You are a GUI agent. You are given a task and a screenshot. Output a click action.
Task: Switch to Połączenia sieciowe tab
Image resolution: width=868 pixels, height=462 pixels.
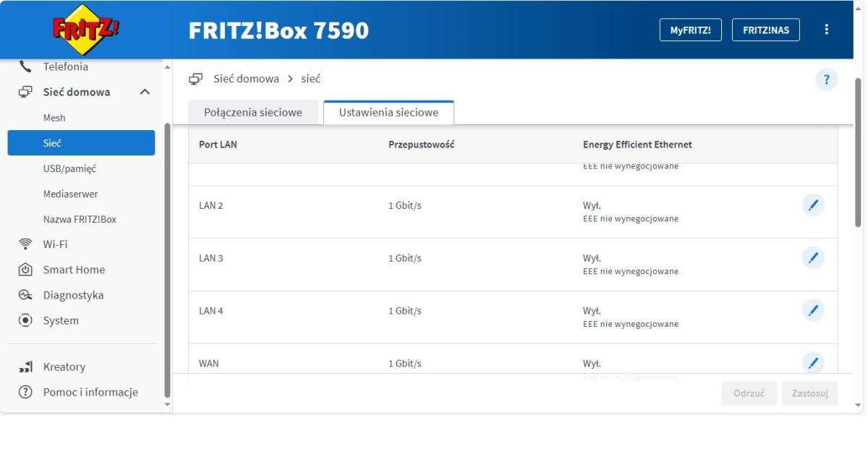click(x=252, y=112)
